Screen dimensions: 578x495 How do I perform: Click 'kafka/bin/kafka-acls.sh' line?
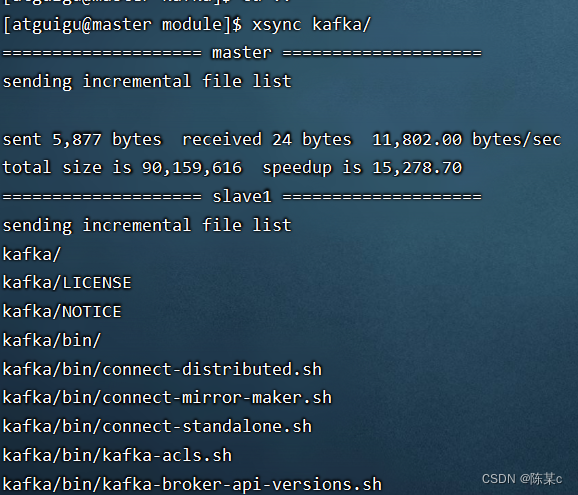point(117,455)
